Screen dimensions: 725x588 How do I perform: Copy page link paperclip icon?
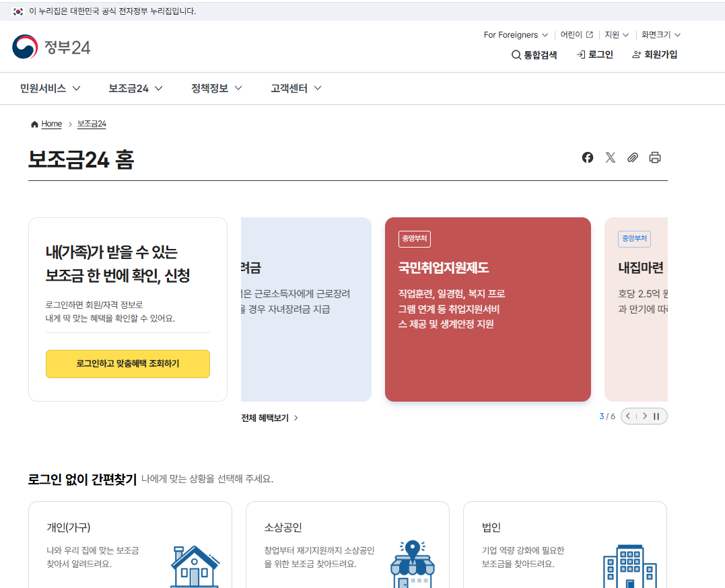pos(633,157)
